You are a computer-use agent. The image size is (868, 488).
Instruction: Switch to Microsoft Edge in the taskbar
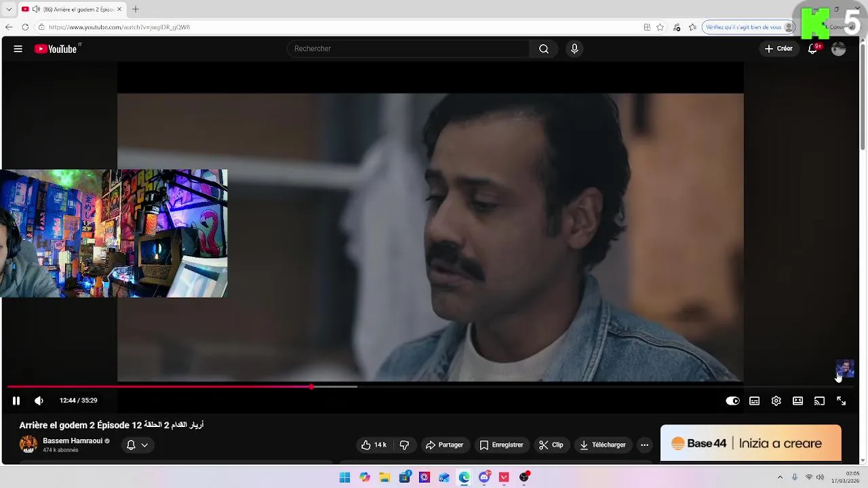tap(464, 478)
